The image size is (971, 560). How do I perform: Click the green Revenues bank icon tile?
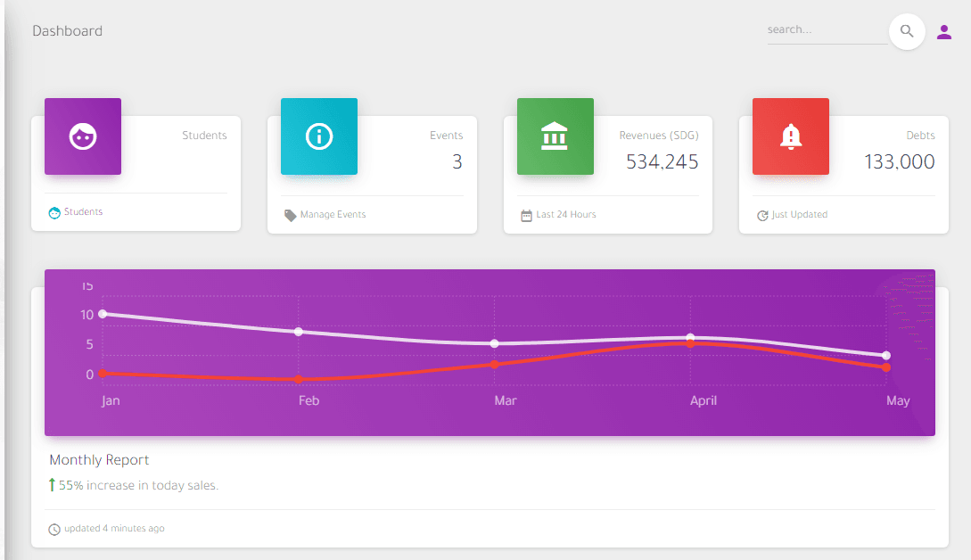(x=555, y=136)
